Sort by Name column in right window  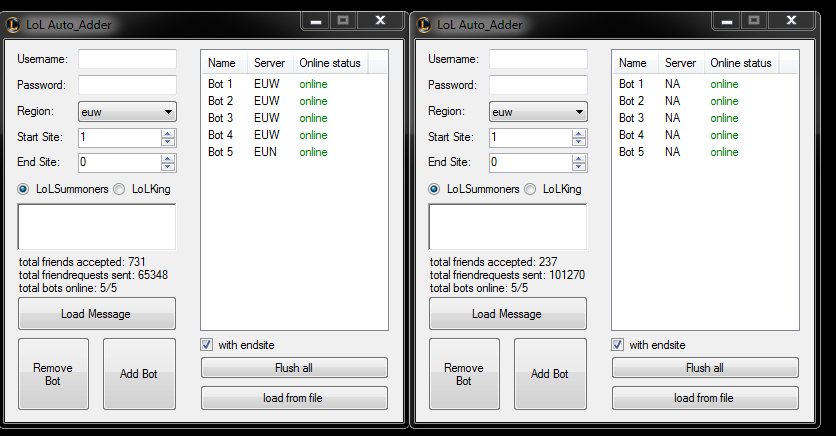[x=636, y=63]
